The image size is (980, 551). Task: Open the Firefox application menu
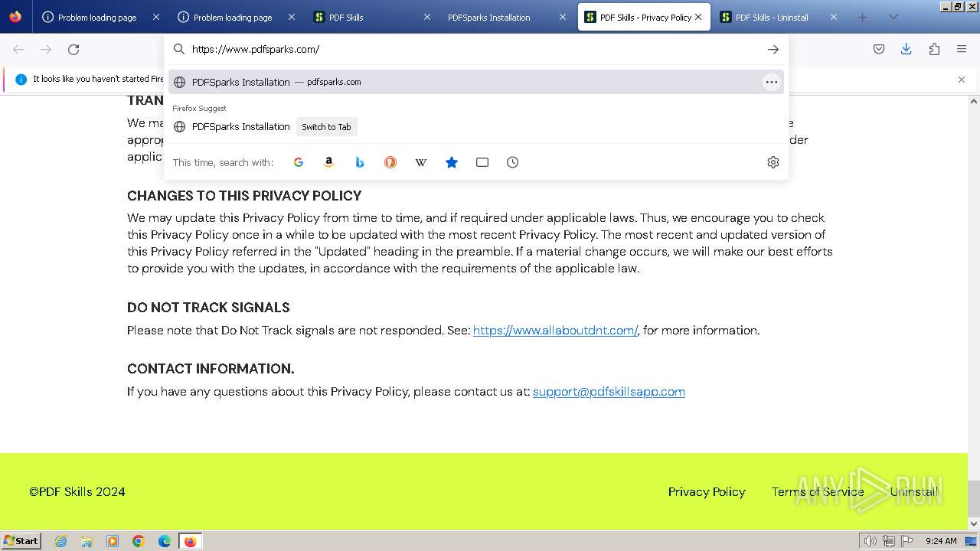962,50
